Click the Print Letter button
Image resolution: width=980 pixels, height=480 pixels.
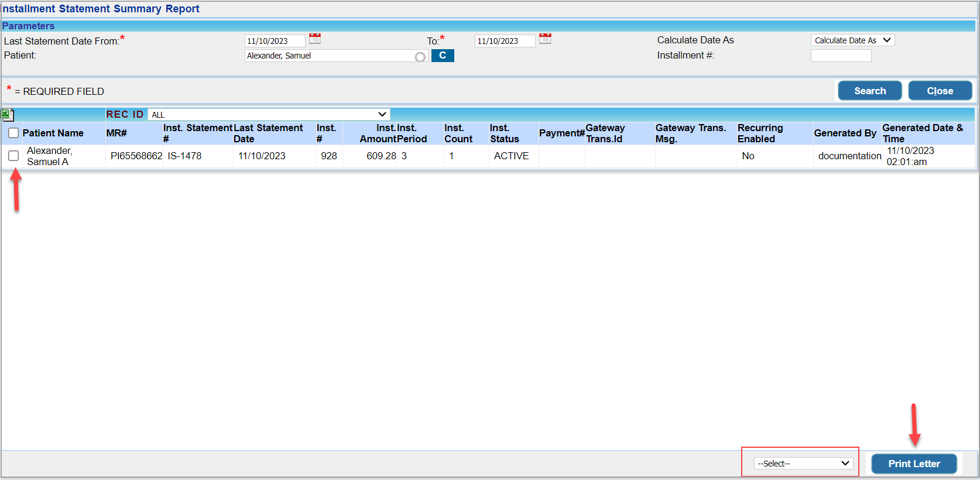[914, 464]
